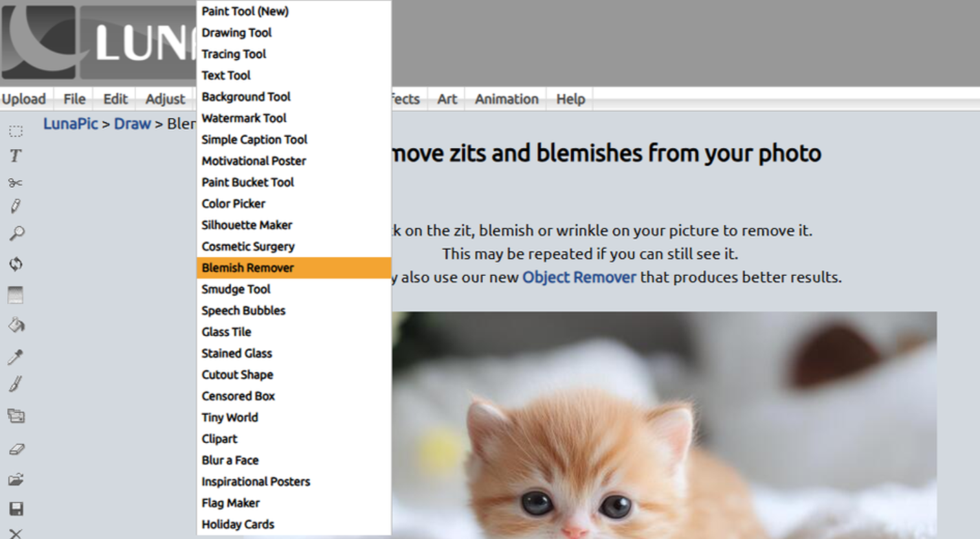Screen dimensions: 980x539
Task: Select Speech Bubbles menu entry
Action: point(294,310)
